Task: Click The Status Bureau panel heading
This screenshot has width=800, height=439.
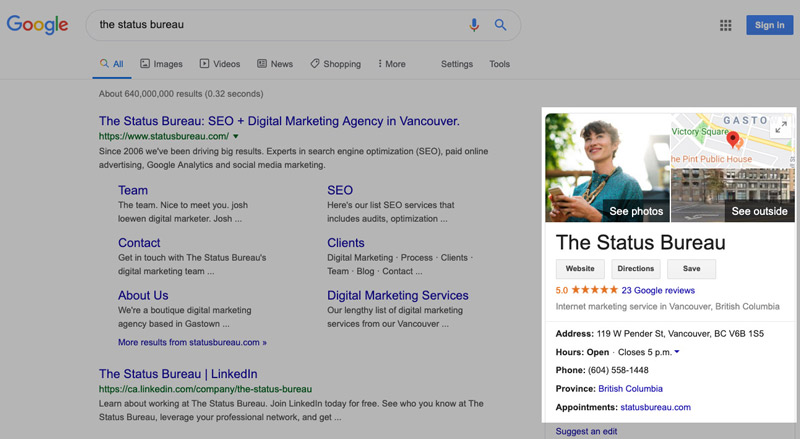Action: (x=640, y=242)
